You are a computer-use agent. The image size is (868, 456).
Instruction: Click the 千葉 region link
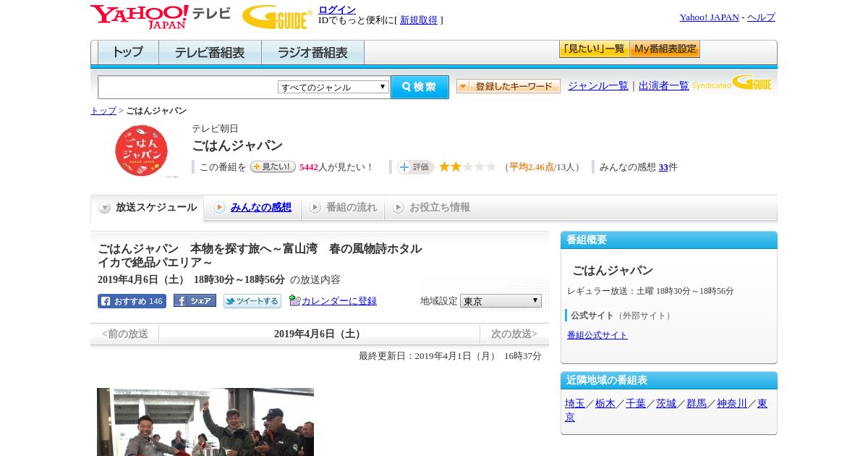tap(636, 404)
